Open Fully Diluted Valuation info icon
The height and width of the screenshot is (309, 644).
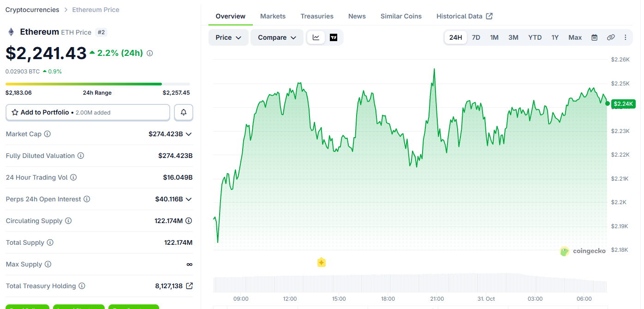tap(81, 156)
